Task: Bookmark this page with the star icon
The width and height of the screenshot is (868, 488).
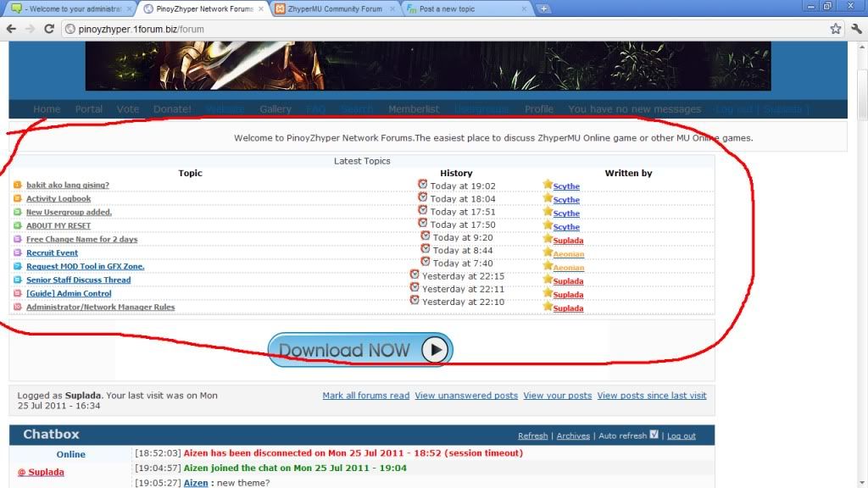Action: 835,29
